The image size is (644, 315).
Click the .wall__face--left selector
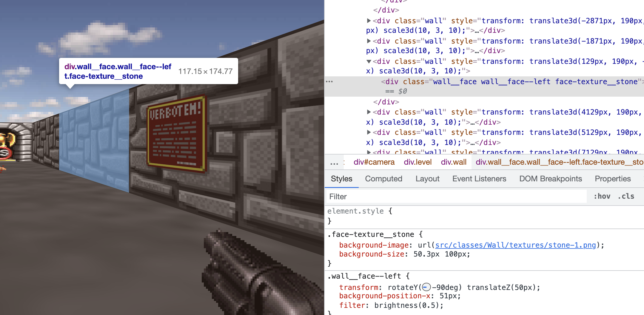364,276
